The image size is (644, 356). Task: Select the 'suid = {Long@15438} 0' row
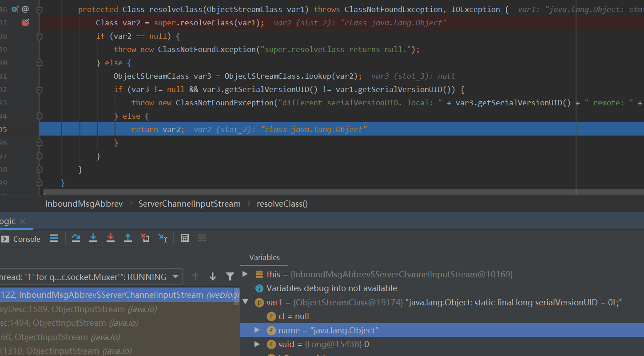pyautogui.click(x=442, y=344)
